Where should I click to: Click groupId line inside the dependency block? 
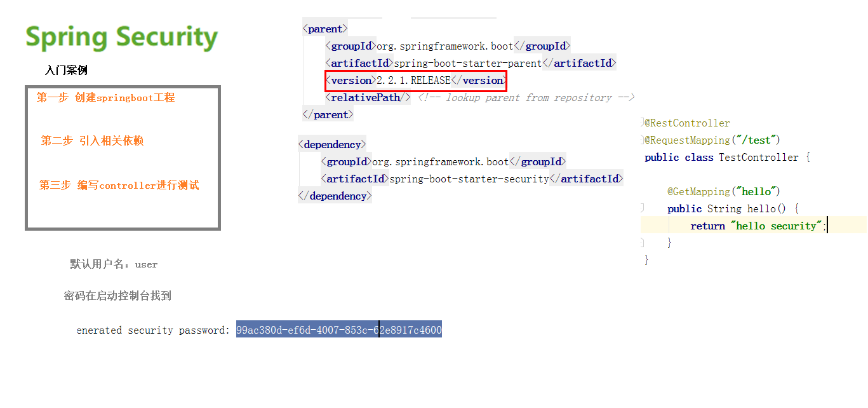coord(443,162)
